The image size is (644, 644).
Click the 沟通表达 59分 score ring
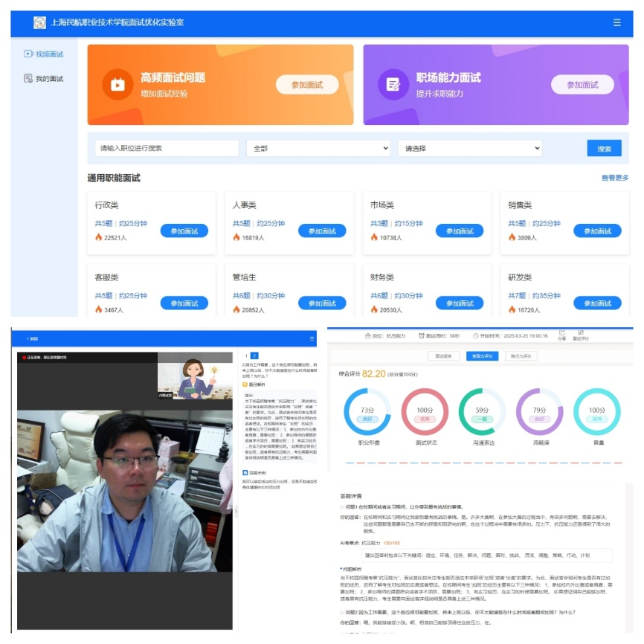coord(482,411)
